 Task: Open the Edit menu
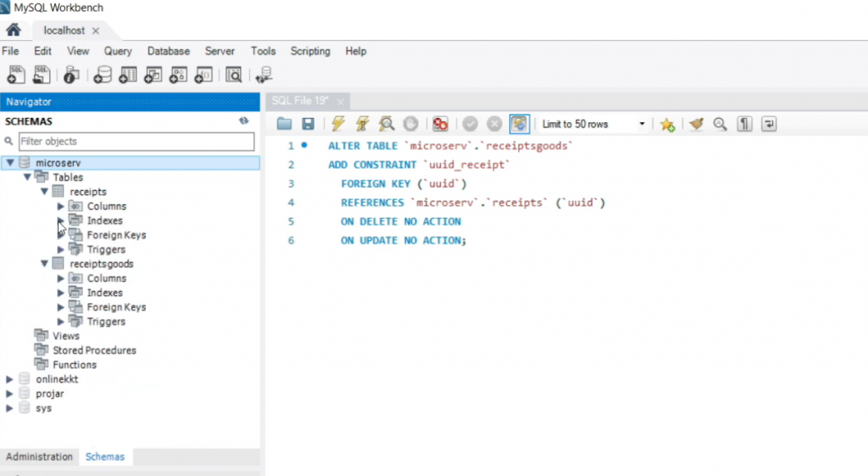42,51
